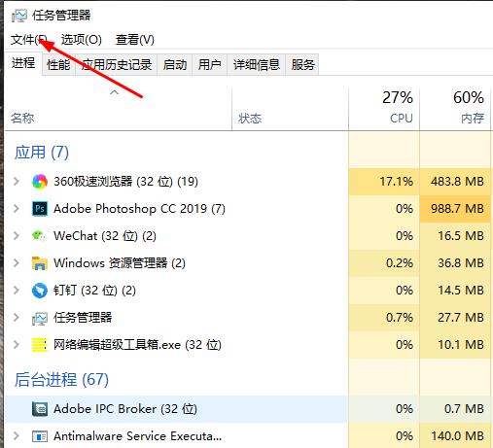Click the yellow 网络编辑超级工具箱 icon
Viewport: 493px width, 448px height.
[40, 345]
